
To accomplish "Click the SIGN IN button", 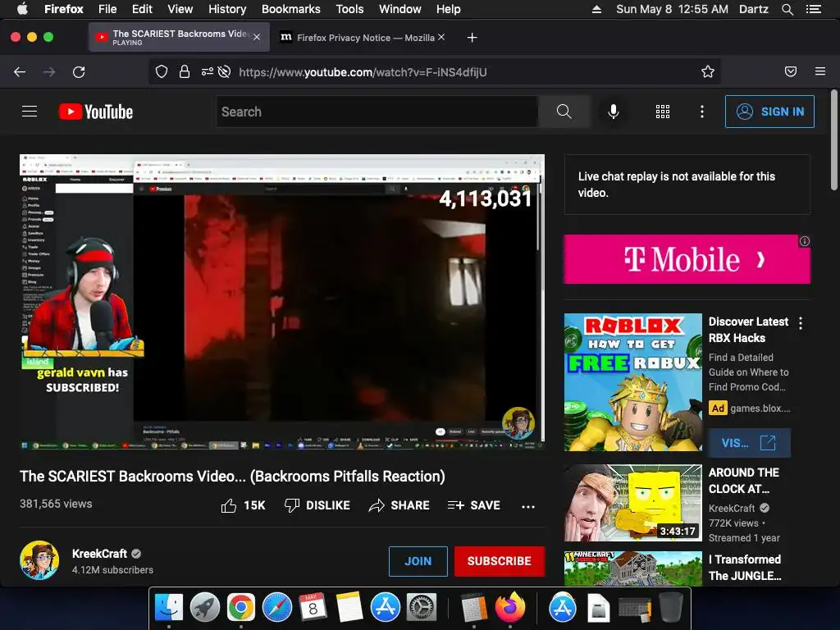I will [x=769, y=112].
